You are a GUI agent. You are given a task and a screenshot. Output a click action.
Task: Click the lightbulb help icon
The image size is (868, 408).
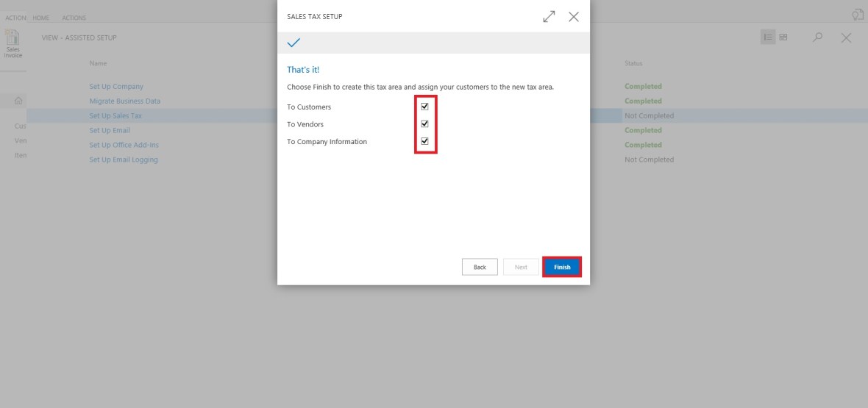(x=856, y=15)
